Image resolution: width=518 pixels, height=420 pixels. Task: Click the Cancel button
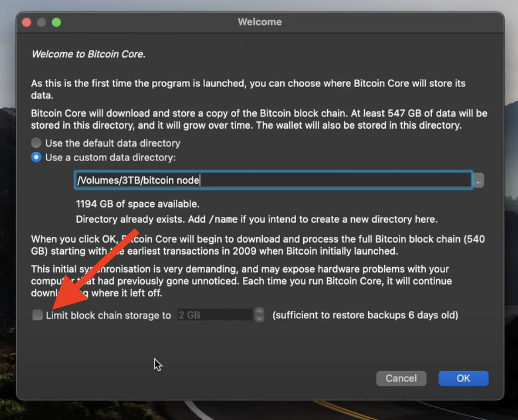[x=401, y=378]
